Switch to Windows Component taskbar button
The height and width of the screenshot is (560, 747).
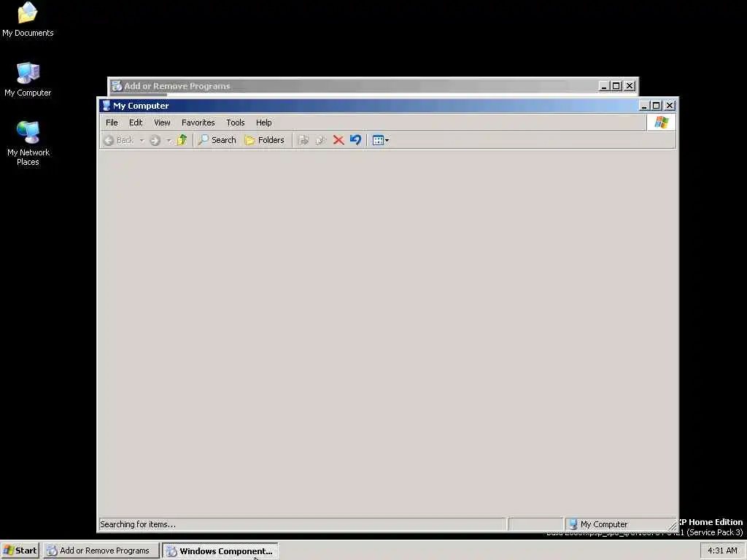(220, 551)
